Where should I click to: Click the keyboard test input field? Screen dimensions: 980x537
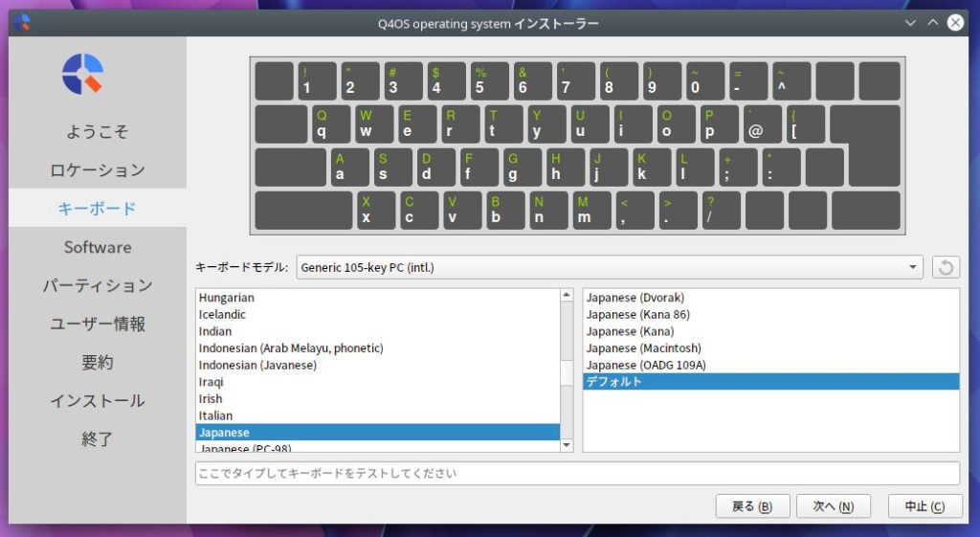577,473
